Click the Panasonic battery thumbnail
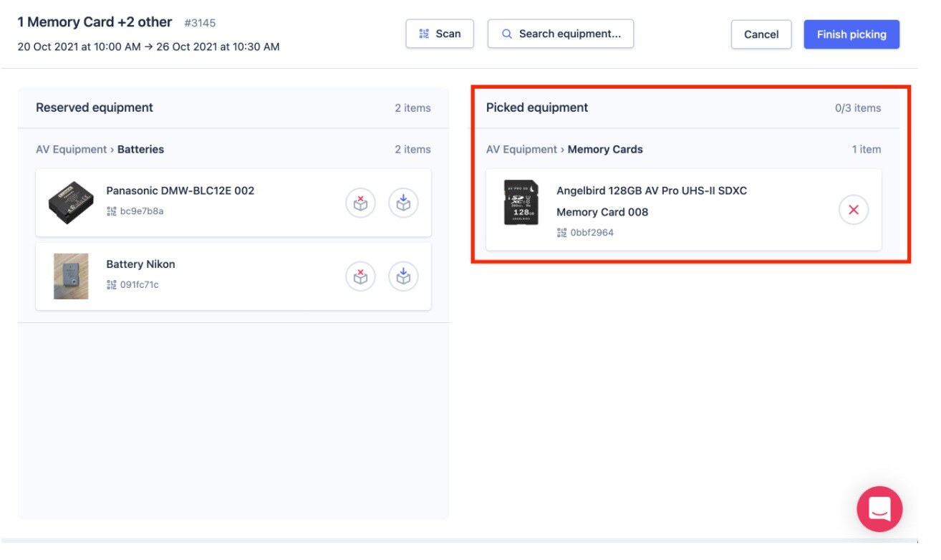 (71, 203)
